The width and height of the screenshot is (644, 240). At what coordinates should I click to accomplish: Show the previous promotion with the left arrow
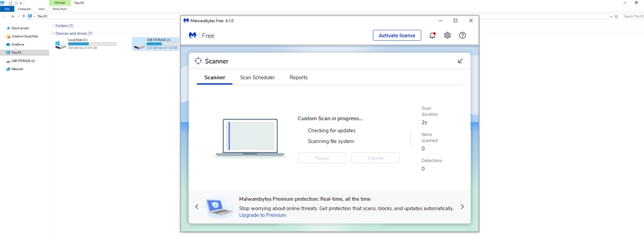[197, 207]
